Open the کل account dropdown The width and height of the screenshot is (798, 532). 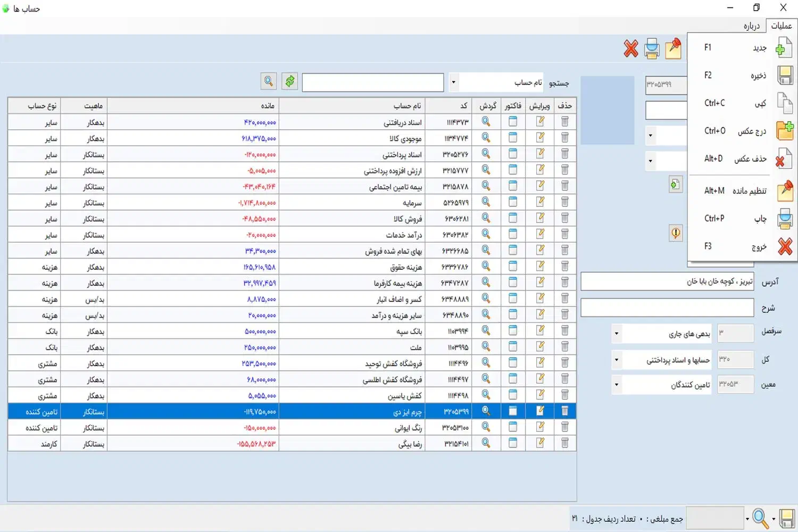(x=617, y=360)
